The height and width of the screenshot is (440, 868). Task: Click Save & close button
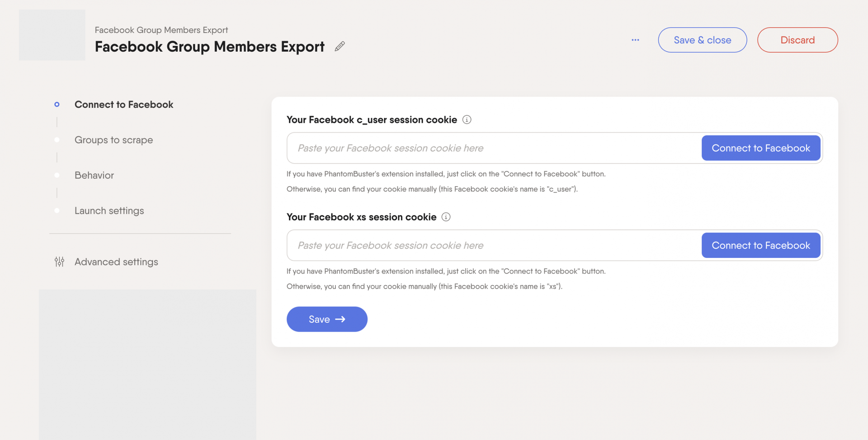pos(703,40)
